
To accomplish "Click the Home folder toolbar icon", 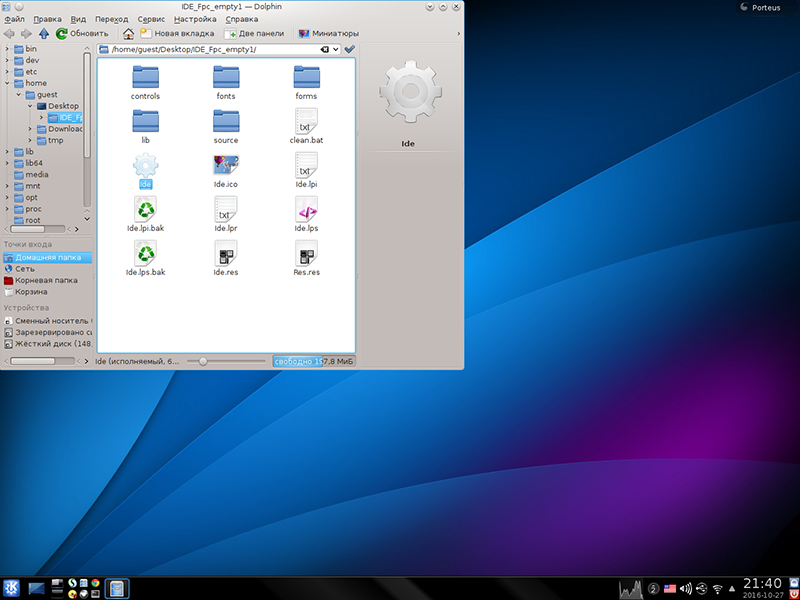I will [129, 34].
